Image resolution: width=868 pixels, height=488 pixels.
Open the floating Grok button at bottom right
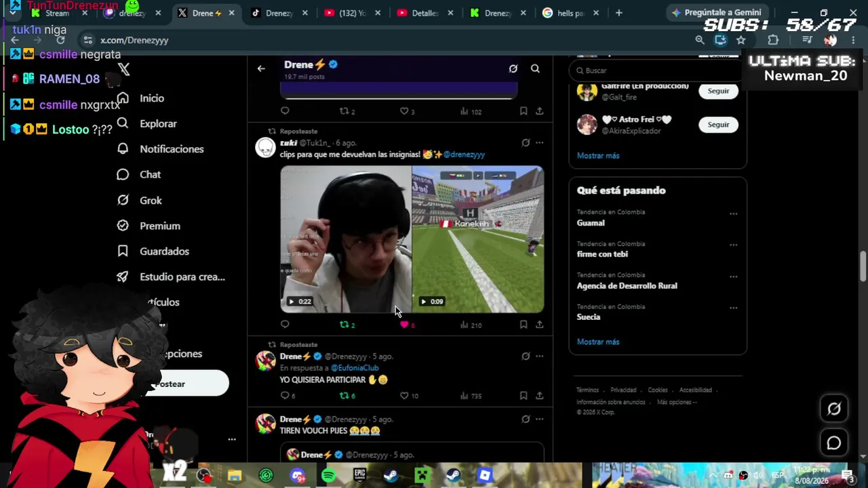point(834,409)
